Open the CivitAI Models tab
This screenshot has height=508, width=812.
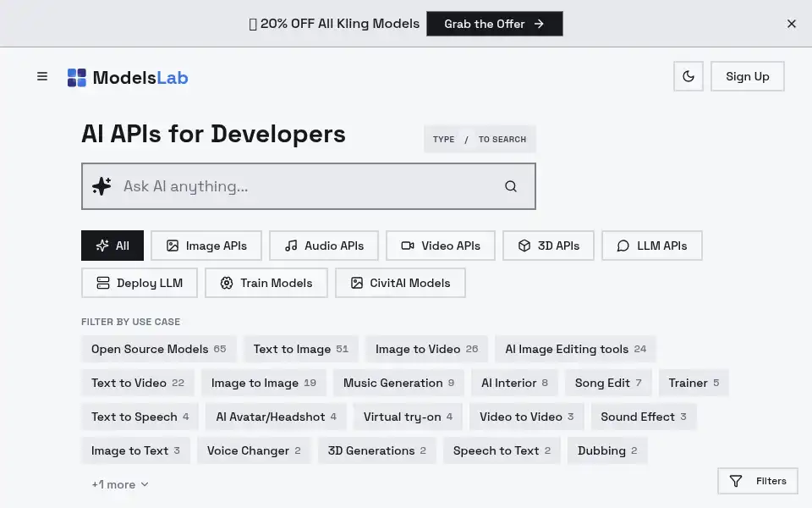click(x=400, y=283)
